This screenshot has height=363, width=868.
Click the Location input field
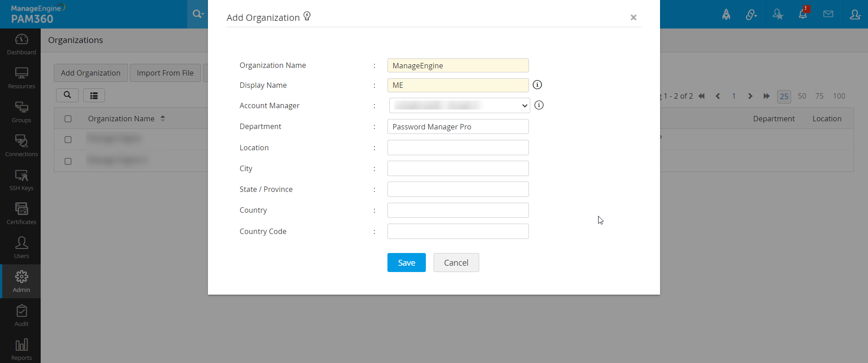[x=458, y=148]
